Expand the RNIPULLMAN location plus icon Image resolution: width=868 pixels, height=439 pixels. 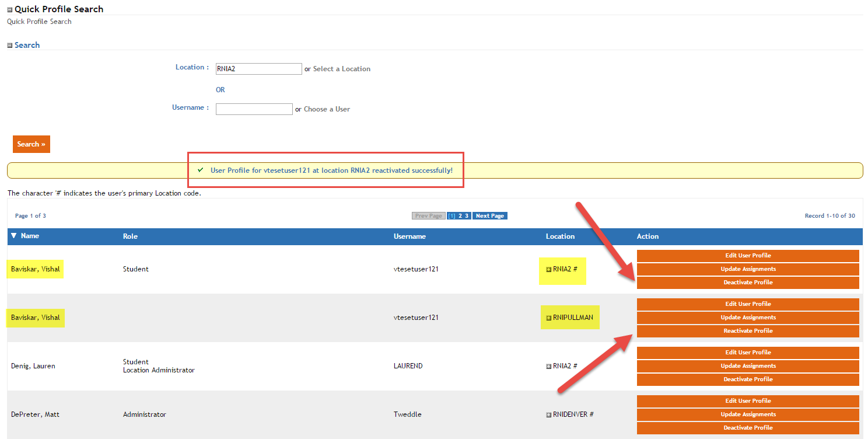548,318
